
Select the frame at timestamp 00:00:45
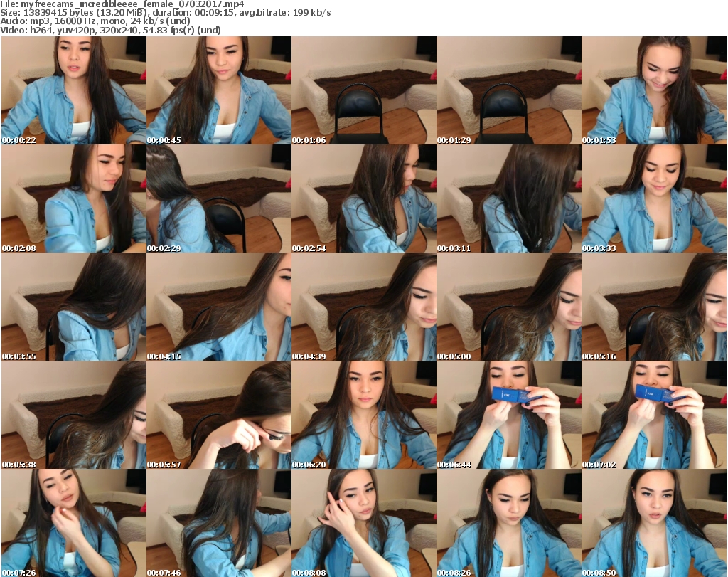pos(219,90)
